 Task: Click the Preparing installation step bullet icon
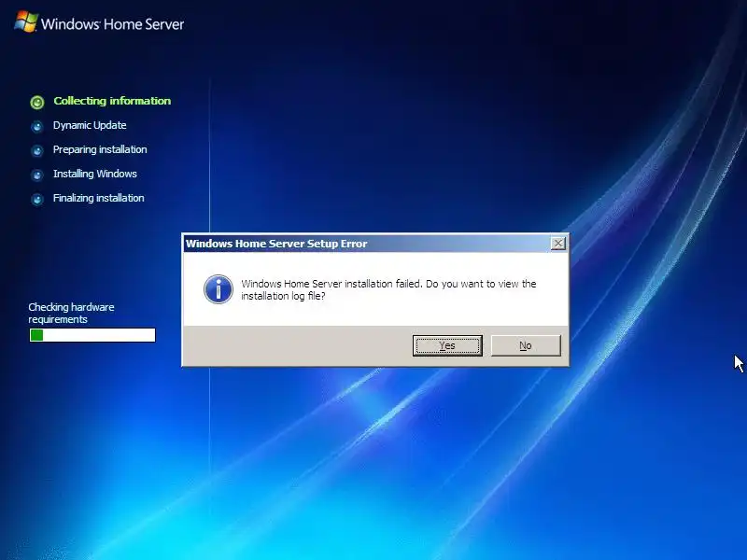point(37,151)
